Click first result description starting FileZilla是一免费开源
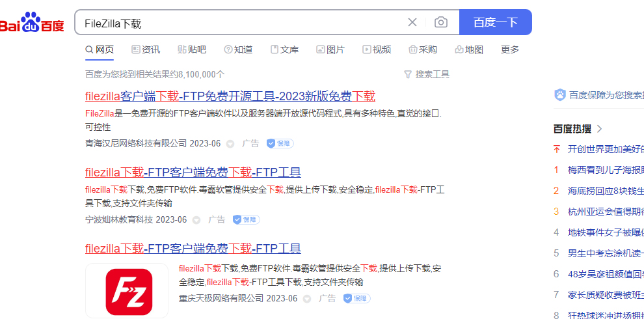 pyautogui.click(x=263, y=120)
